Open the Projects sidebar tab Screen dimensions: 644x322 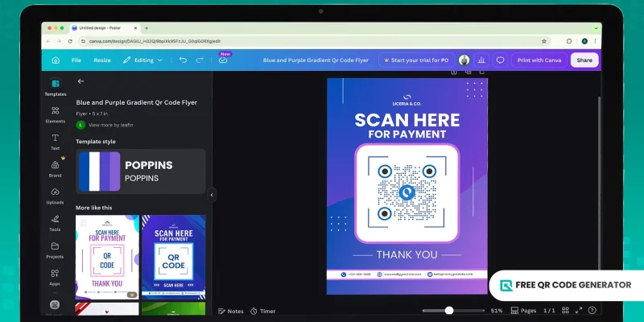[56, 250]
